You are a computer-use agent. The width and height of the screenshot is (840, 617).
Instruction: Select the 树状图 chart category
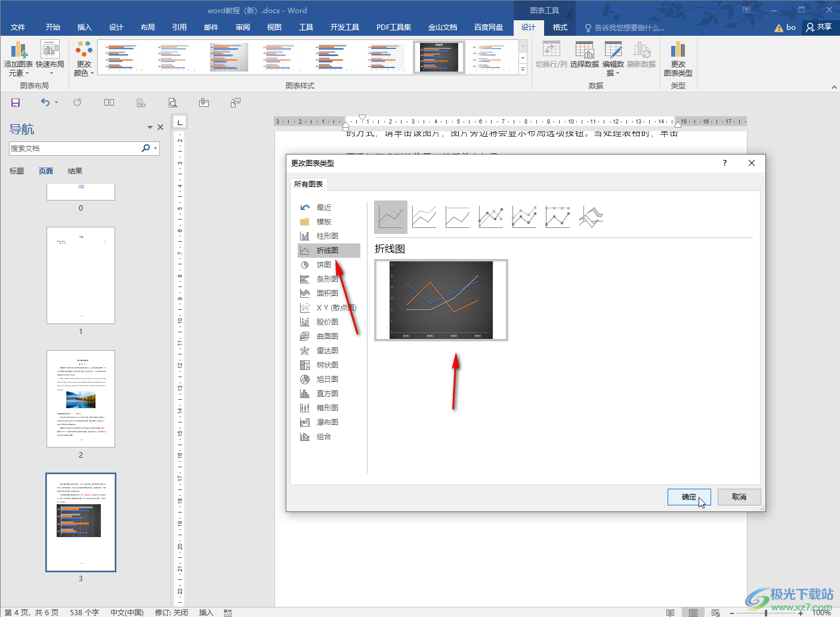click(x=329, y=365)
